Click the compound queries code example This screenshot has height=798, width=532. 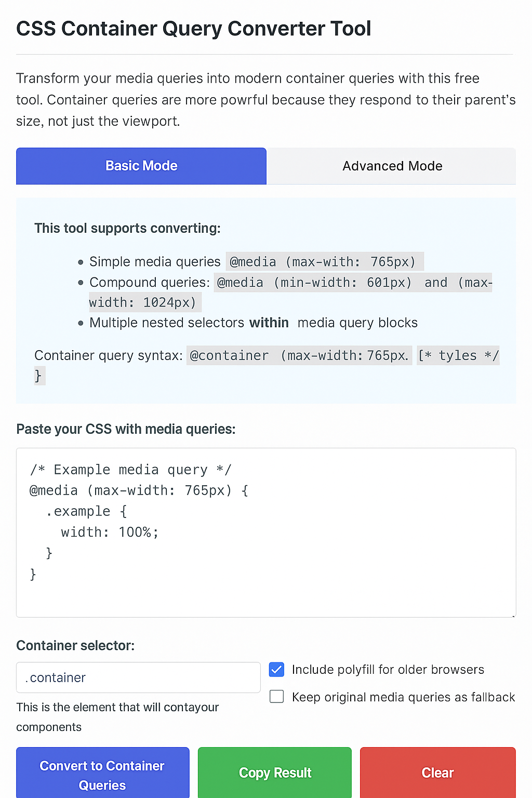pos(353,282)
